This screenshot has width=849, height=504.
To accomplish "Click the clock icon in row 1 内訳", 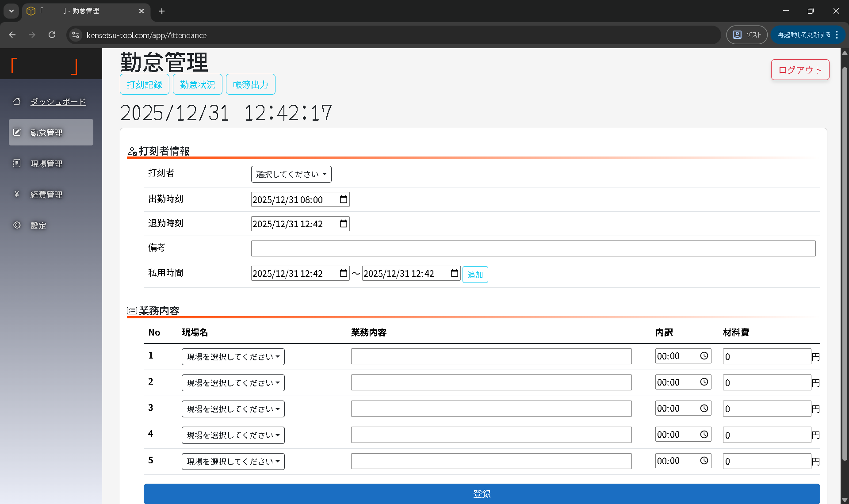I will pyautogui.click(x=704, y=356).
